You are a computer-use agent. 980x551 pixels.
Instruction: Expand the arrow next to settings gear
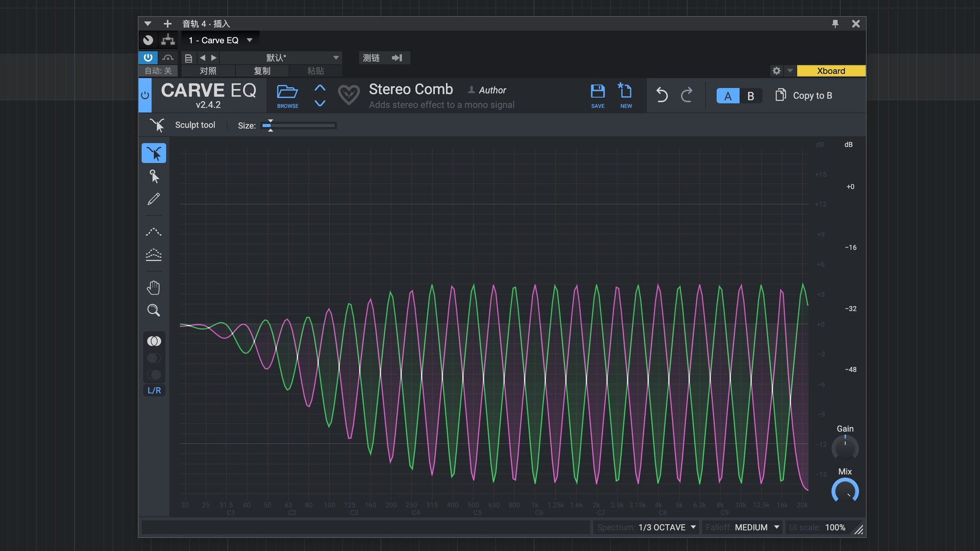790,71
